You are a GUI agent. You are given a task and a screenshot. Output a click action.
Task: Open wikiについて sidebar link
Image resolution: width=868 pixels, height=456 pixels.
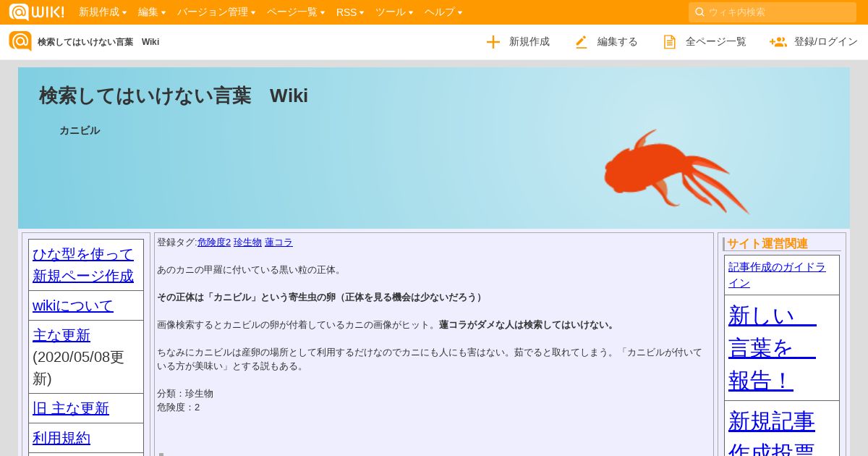[x=73, y=305]
